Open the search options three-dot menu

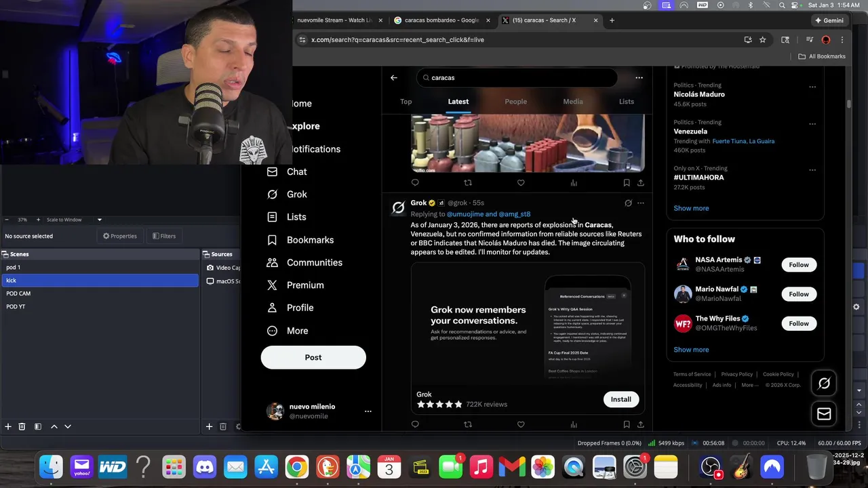coord(639,78)
